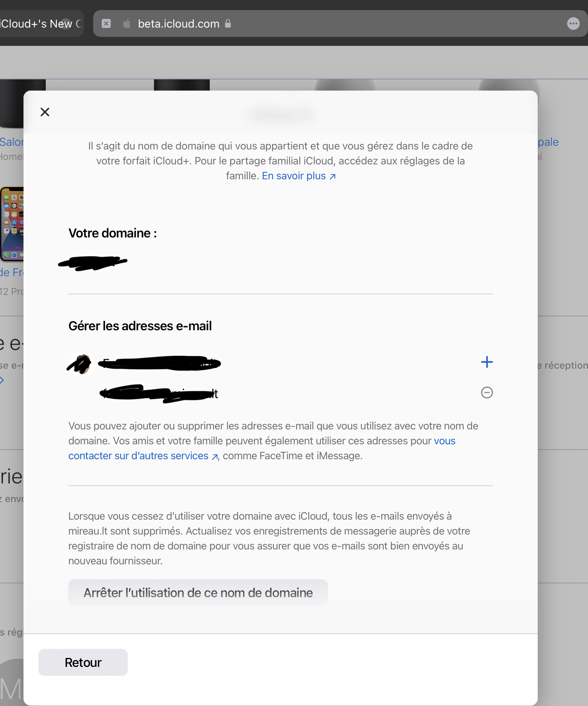This screenshot has height=706, width=588.
Task: Open the browser more options ellipsis icon
Action: [x=573, y=24]
